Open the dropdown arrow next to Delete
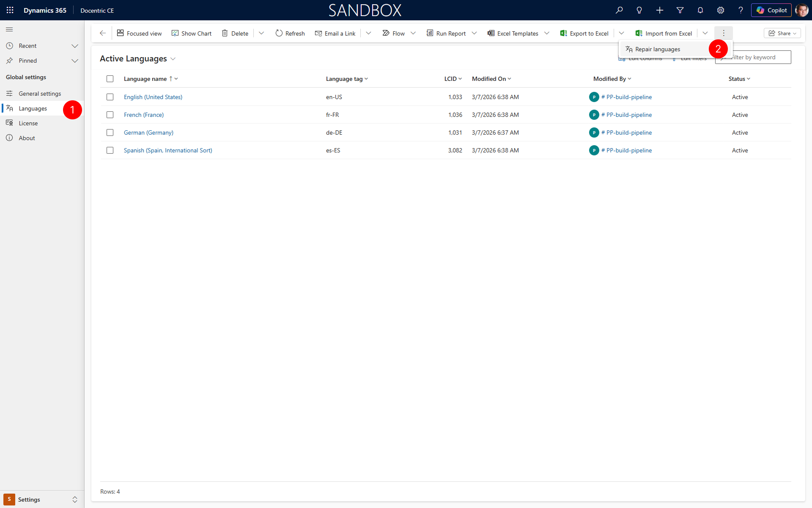 261,33
